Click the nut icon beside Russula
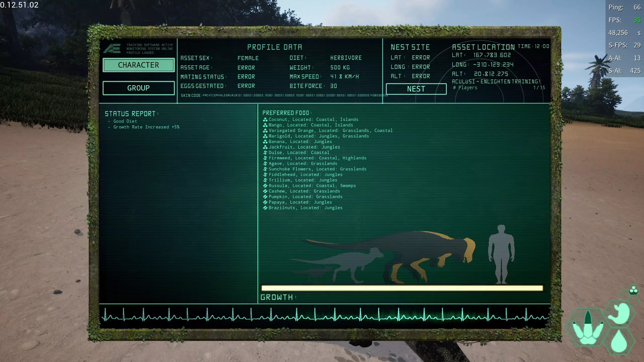This screenshot has width=644, height=362. [265, 186]
